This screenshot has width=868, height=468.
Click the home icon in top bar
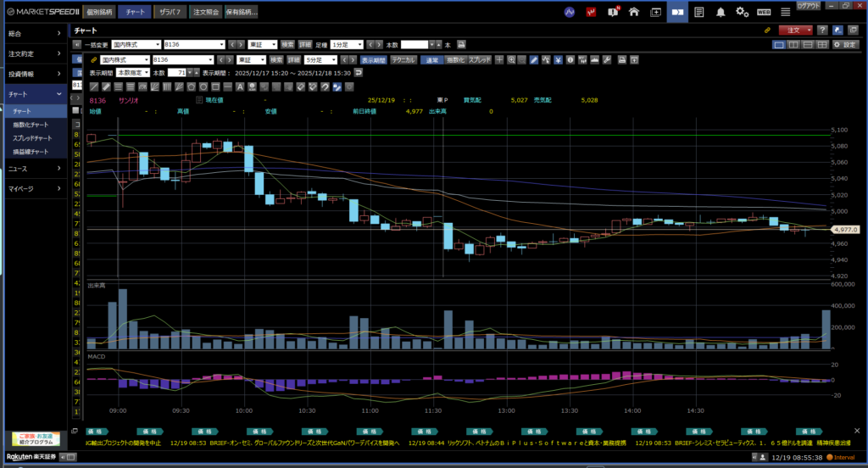click(635, 12)
